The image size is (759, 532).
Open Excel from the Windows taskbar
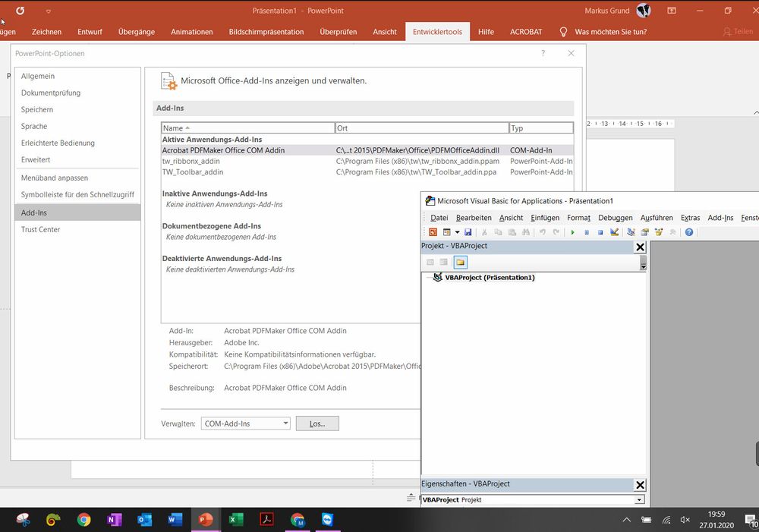(236, 520)
